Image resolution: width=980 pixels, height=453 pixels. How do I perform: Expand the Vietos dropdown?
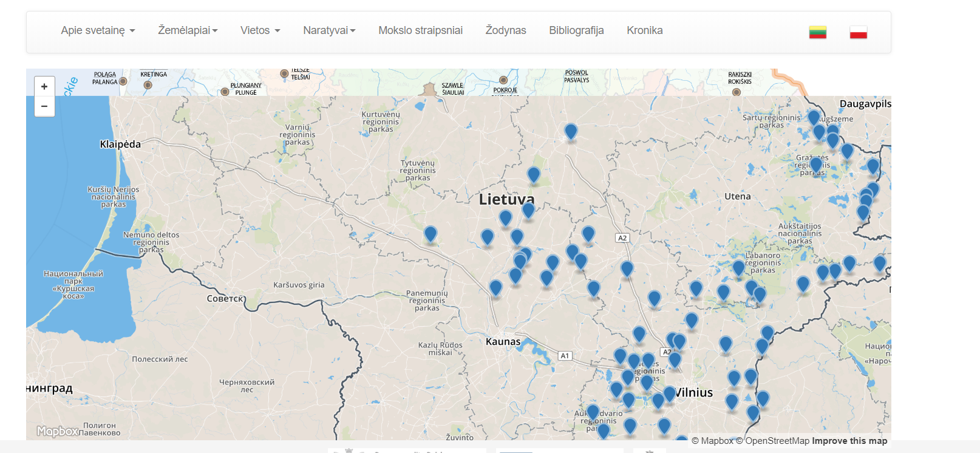tap(260, 30)
